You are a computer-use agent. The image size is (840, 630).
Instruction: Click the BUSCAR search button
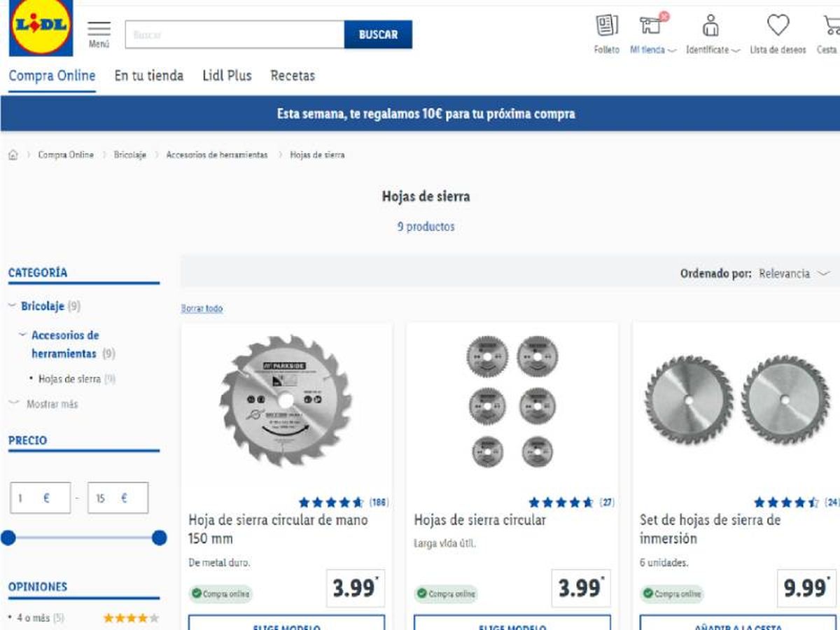pos(378,34)
